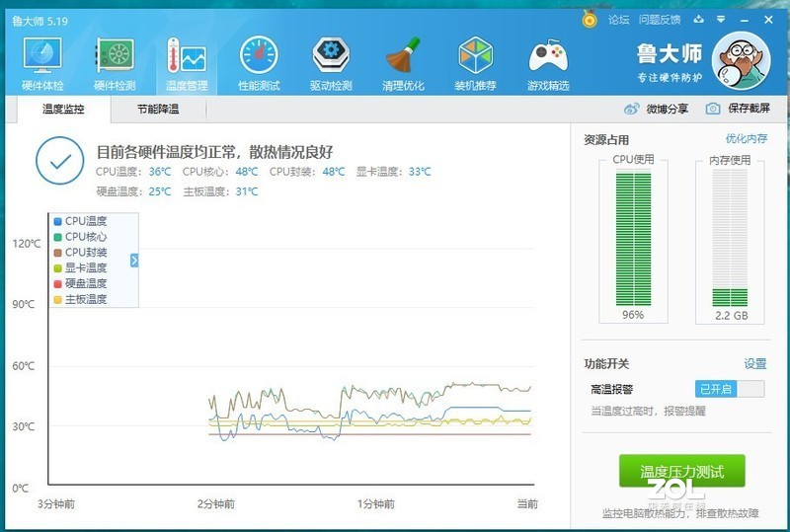Click the 2分钟前 time axis label

215,503
